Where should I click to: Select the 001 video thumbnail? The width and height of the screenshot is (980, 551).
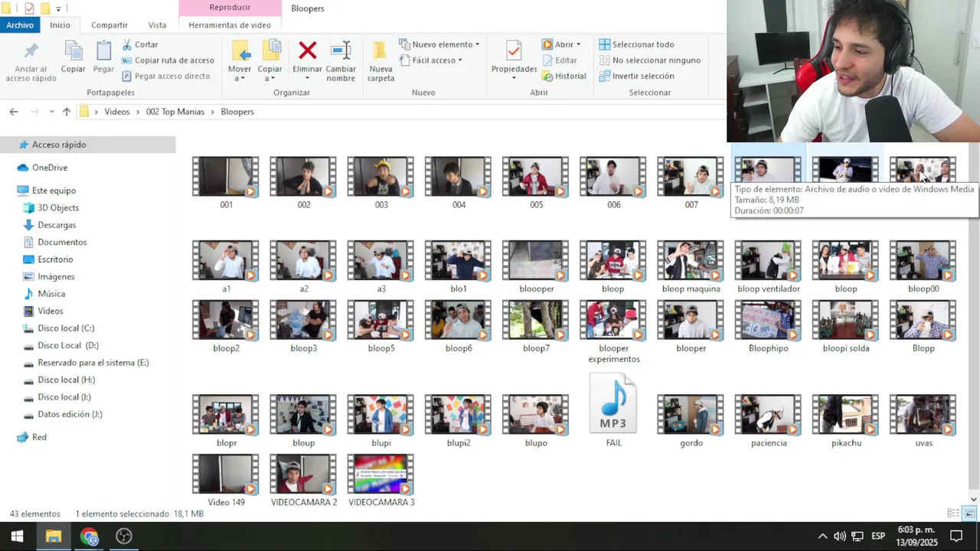coord(226,177)
